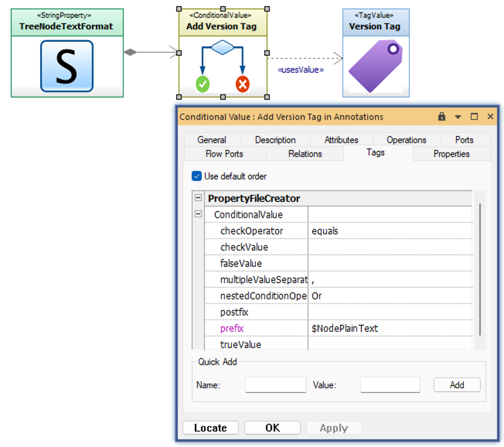Screen dimensions: 504x447
Task: Open the Properties tab
Action: pyautogui.click(x=451, y=154)
